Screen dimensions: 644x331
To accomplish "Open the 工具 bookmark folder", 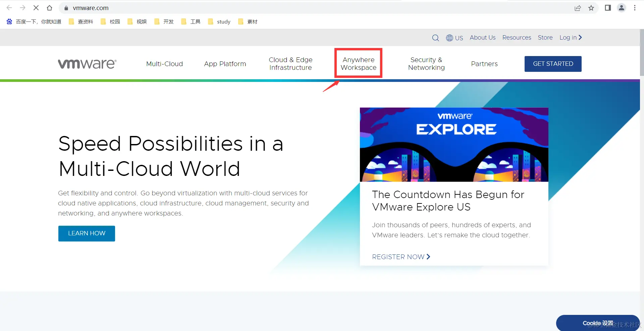I will click(x=191, y=21).
